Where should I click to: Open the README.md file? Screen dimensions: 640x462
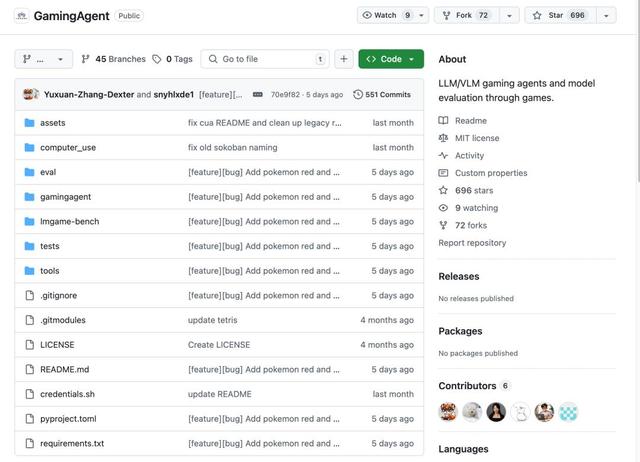tap(64, 369)
